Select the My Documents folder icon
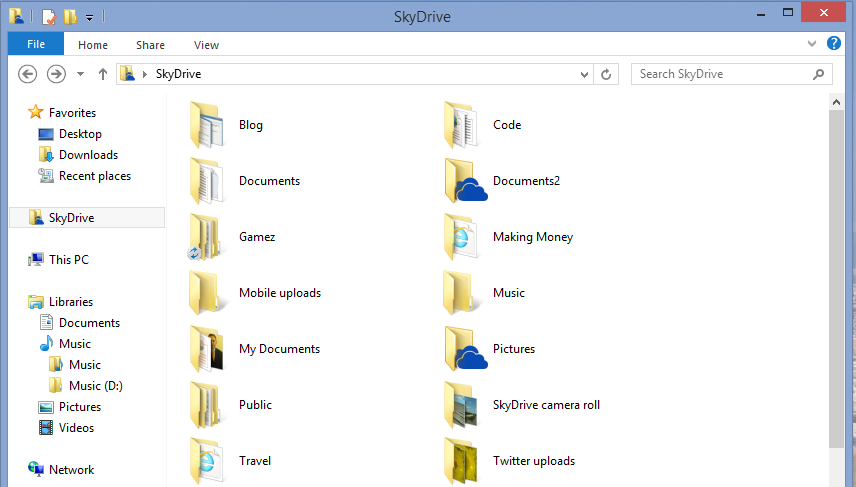Image resolution: width=856 pixels, height=487 pixels. click(x=207, y=349)
